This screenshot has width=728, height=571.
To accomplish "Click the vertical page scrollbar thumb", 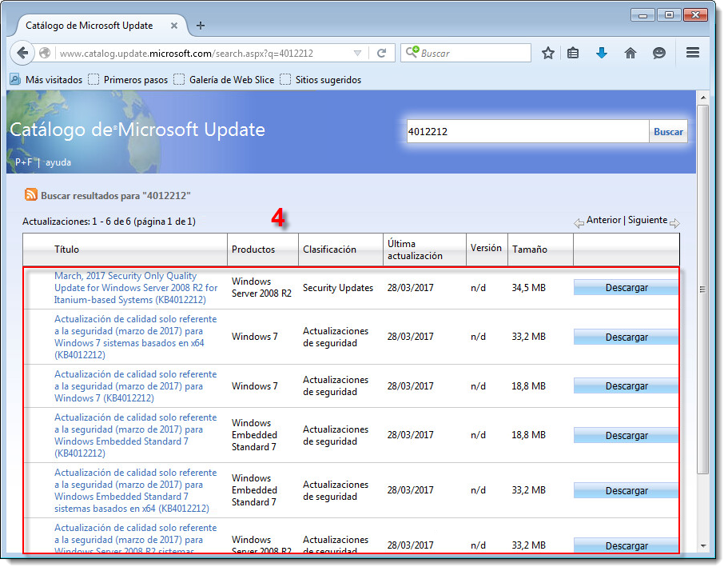I will pos(702,288).
